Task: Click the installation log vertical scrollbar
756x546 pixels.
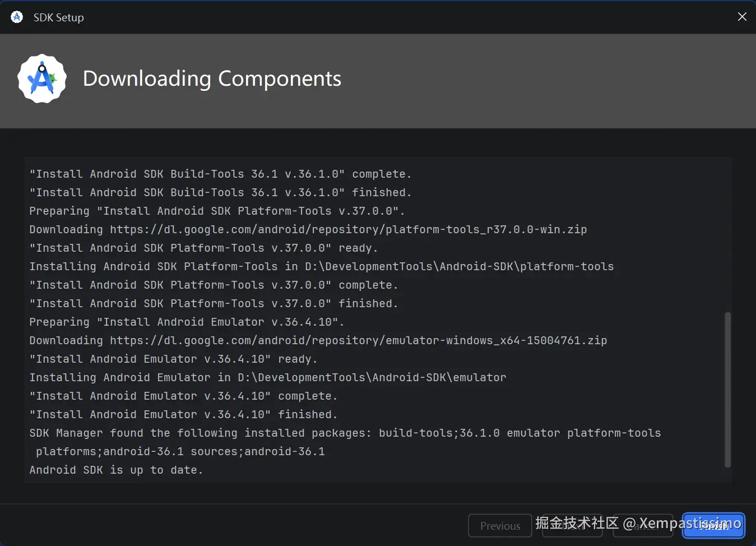Action: 727,389
